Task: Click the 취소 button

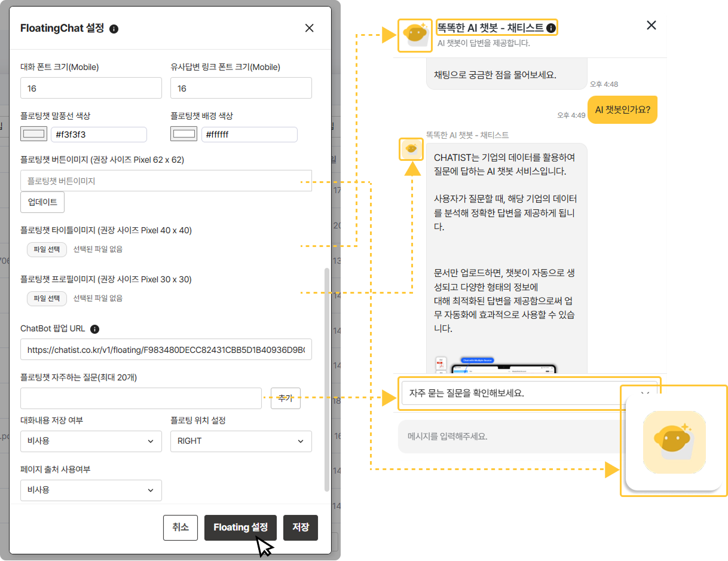Action: pyautogui.click(x=181, y=528)
